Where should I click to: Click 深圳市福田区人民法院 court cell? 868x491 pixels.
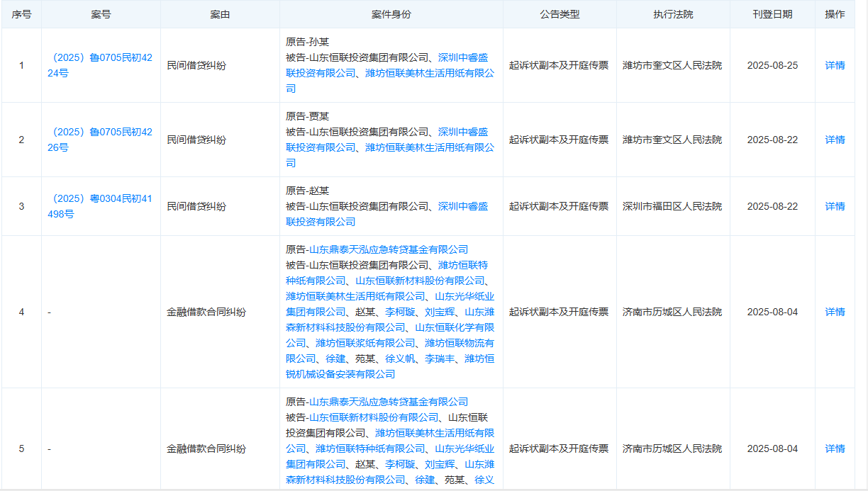tap(672, 206)
